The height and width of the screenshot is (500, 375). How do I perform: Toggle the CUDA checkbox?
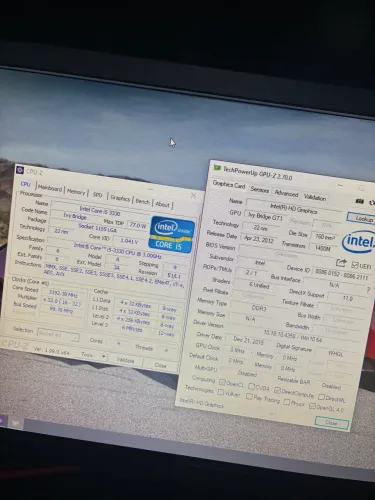[251, 386]
